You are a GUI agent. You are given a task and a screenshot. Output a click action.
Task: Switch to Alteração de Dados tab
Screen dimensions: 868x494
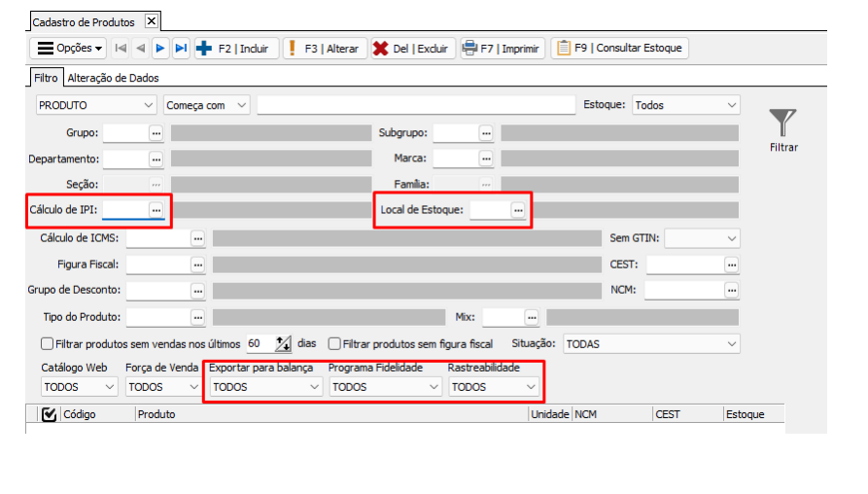tap(113, 78)
